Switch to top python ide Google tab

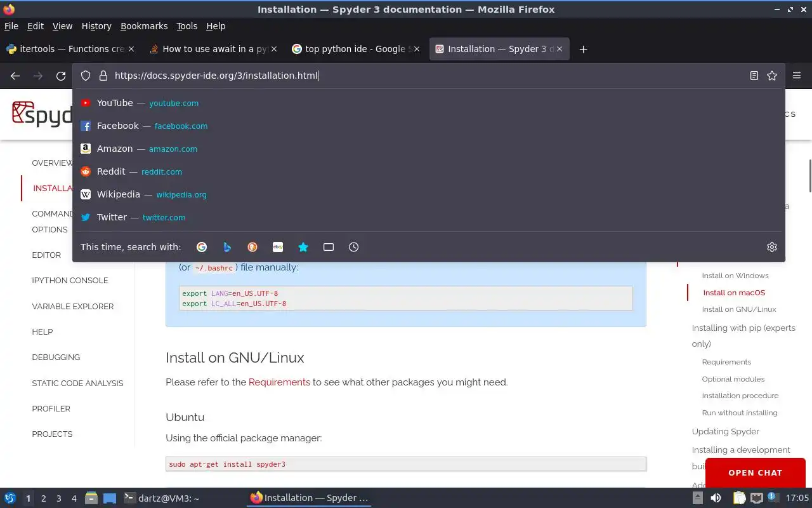(355, 49)
